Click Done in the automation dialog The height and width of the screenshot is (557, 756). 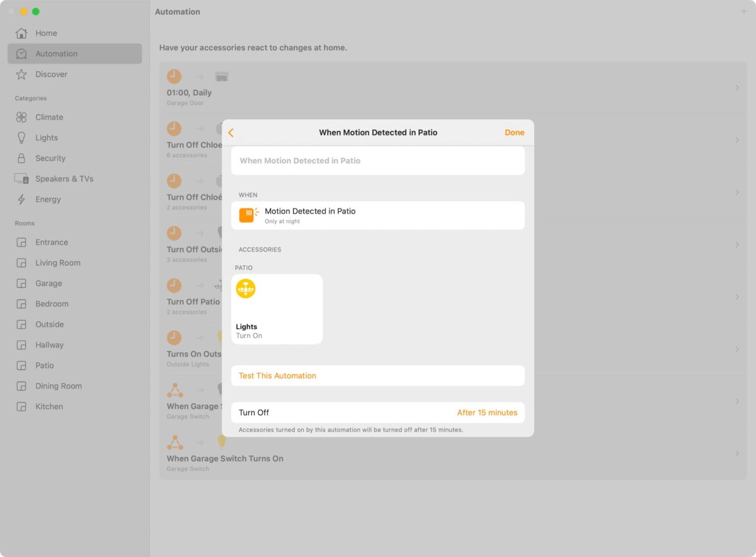point(514,132)
